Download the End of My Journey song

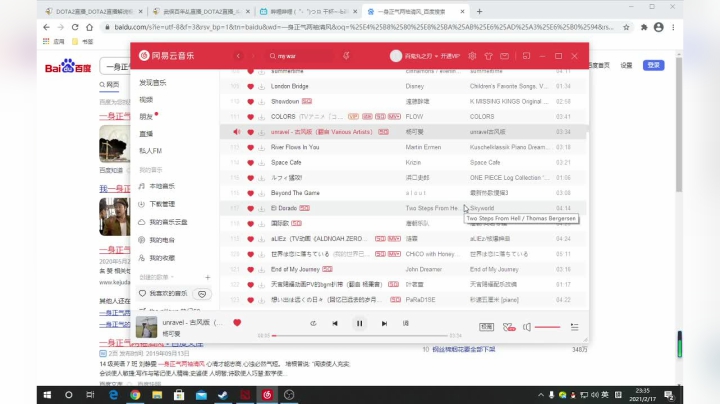[x=261, y=269]
